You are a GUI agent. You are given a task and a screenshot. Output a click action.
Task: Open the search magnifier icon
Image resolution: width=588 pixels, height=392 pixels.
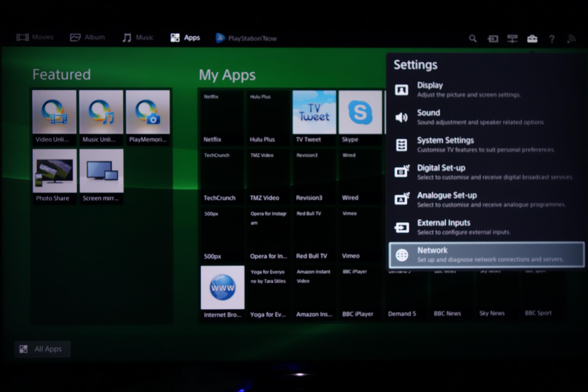click(x=473, y=39)
